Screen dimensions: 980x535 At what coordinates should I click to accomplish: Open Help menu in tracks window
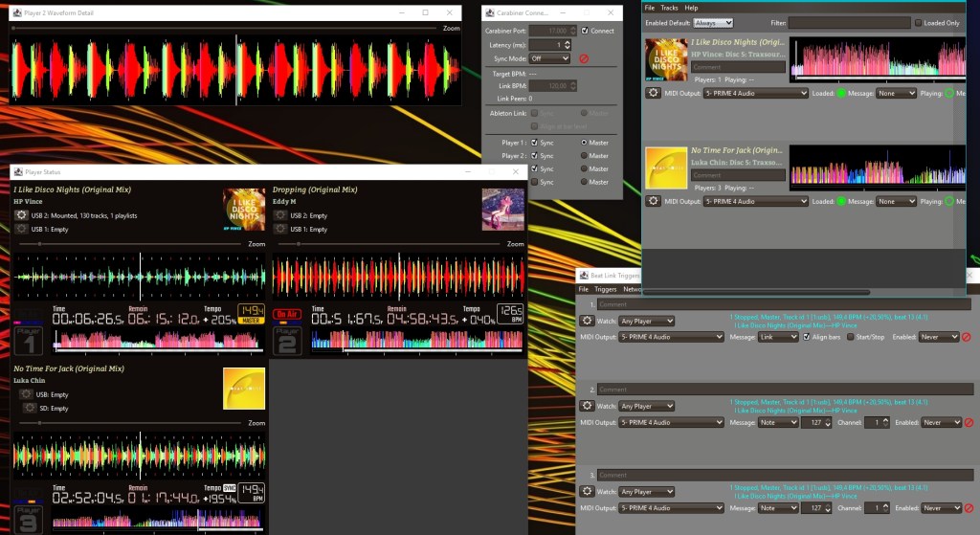coord(691,8)
